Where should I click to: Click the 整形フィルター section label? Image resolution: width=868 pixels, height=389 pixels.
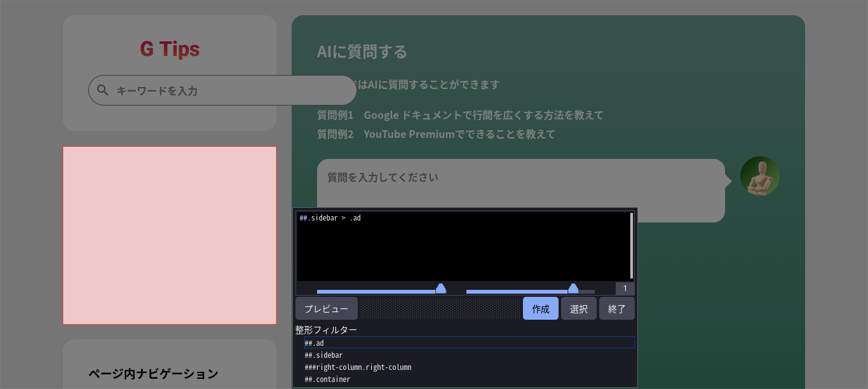[326, 330]
